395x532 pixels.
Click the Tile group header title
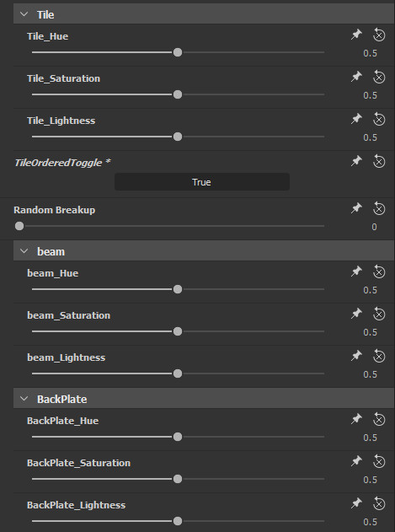45,14
